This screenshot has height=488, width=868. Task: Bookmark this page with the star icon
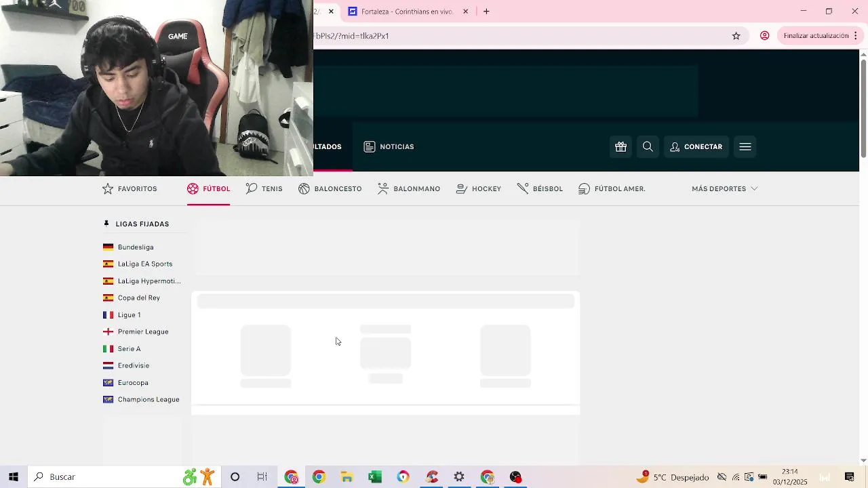point(736,36)
